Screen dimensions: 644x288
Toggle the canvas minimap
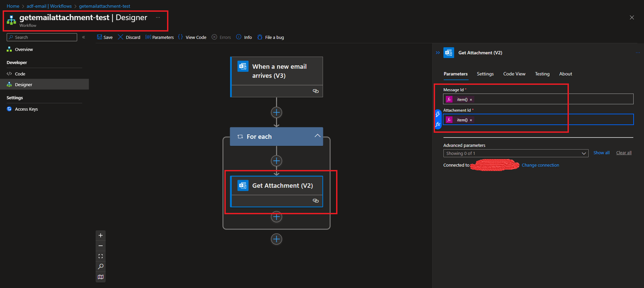(101, 277)
